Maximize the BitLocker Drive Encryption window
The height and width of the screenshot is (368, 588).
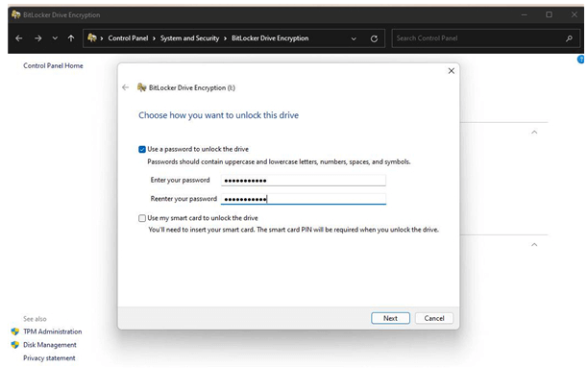[549, 14]
